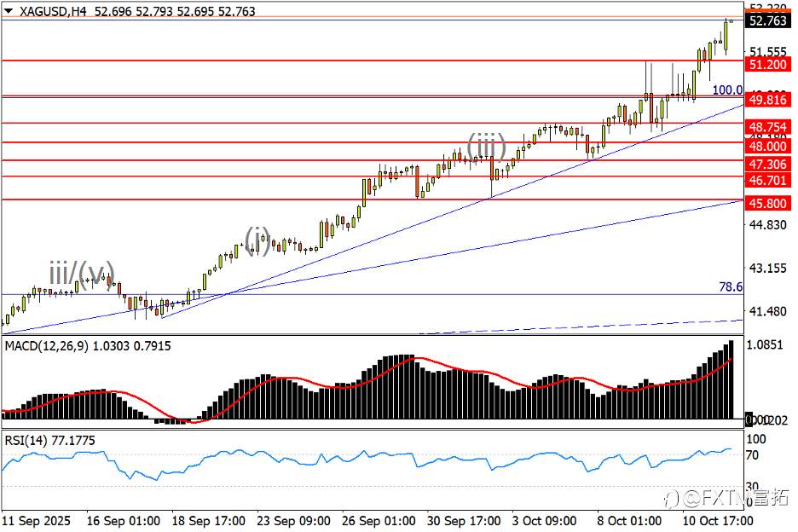This screenshot has width=798, height=532.
Task: Click the 30 Sep 17:00 time label
Action: pos(464,521)
